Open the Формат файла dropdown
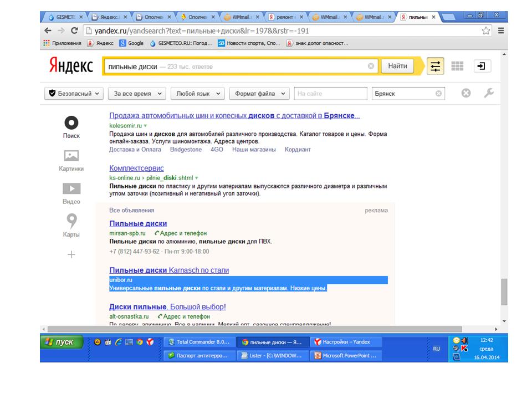This screenshot has height=399, width=532. click(259, 93)
